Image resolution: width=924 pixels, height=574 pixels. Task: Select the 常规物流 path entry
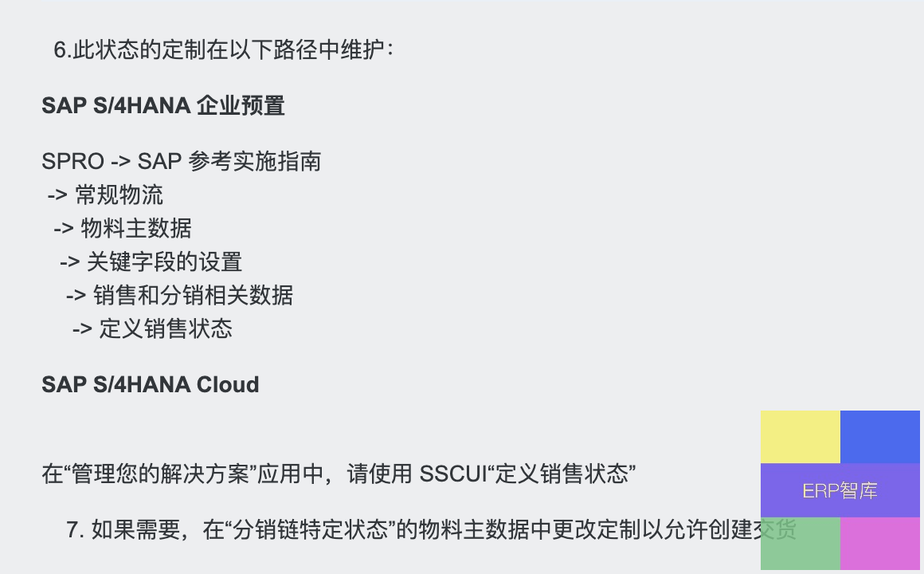(x=119, y=195)
